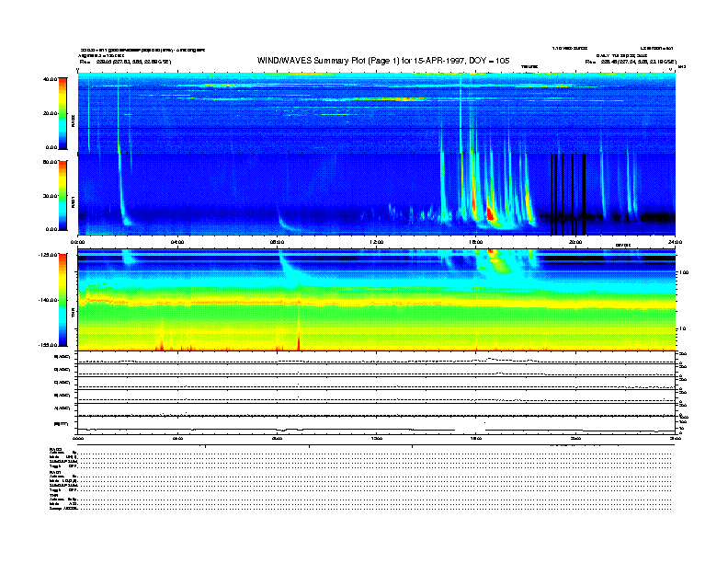Click the TNR vertical axis label

tap(73, 314)
